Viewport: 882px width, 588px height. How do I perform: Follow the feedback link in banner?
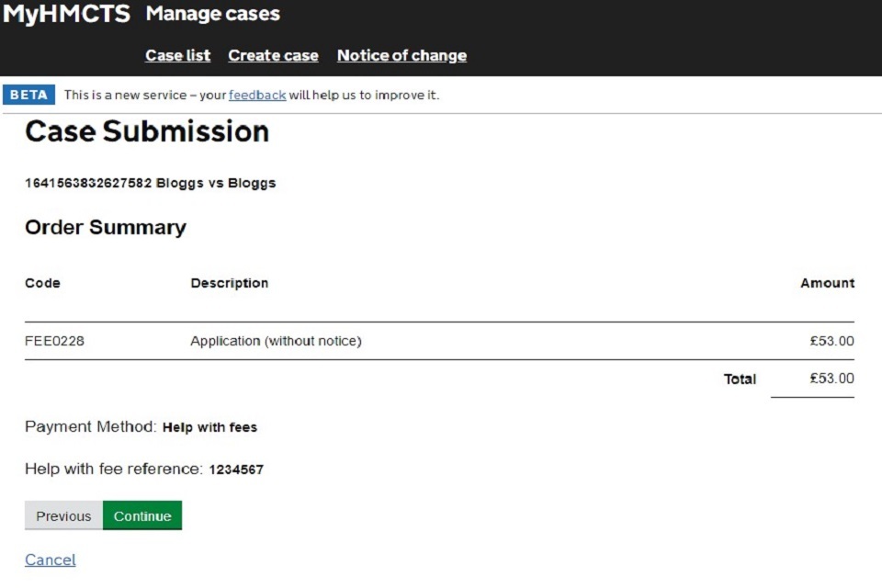257,96
